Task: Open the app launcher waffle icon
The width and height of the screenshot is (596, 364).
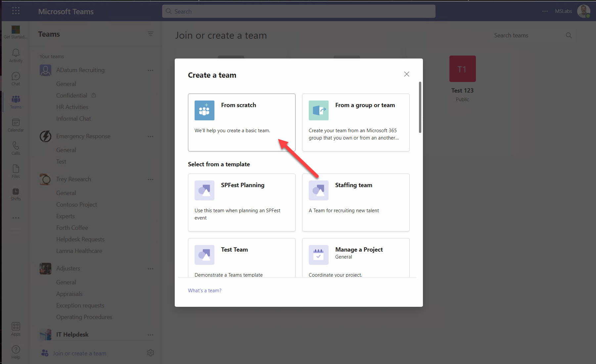Action: tap(16, 11)
